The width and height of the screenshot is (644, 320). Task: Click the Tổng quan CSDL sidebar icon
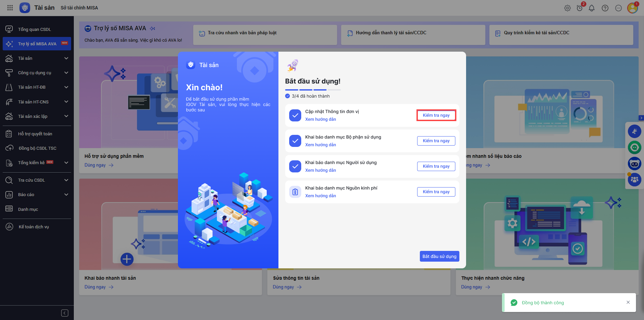pyautogui.click(x=9, y=29)
